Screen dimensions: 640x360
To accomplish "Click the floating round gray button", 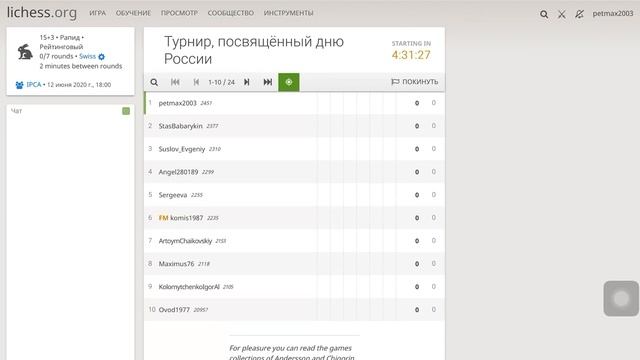I will (621, 298).
